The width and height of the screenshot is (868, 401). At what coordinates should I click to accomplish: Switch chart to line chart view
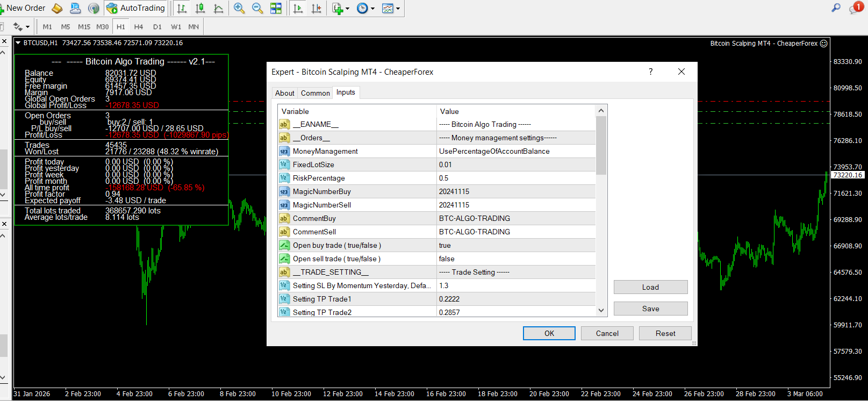click(218, 8)
